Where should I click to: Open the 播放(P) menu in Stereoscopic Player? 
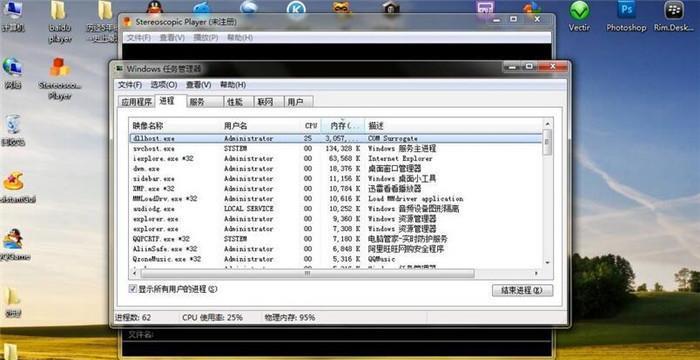[x=205, y=38]
